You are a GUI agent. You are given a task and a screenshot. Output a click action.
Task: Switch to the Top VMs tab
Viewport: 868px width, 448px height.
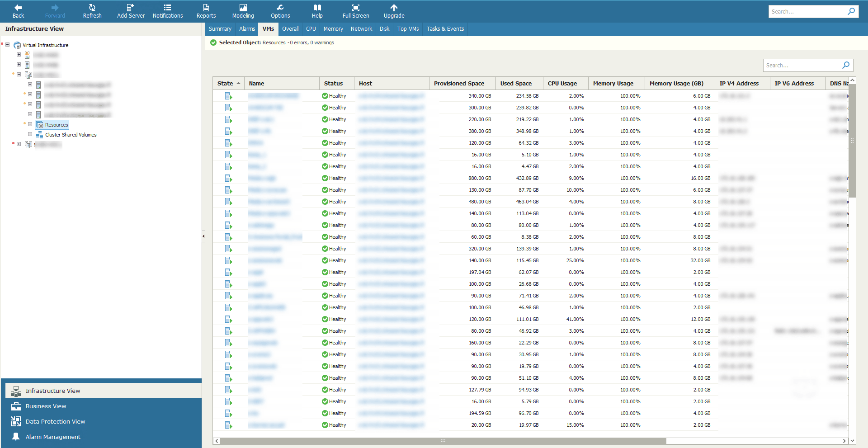click(408, 29)
